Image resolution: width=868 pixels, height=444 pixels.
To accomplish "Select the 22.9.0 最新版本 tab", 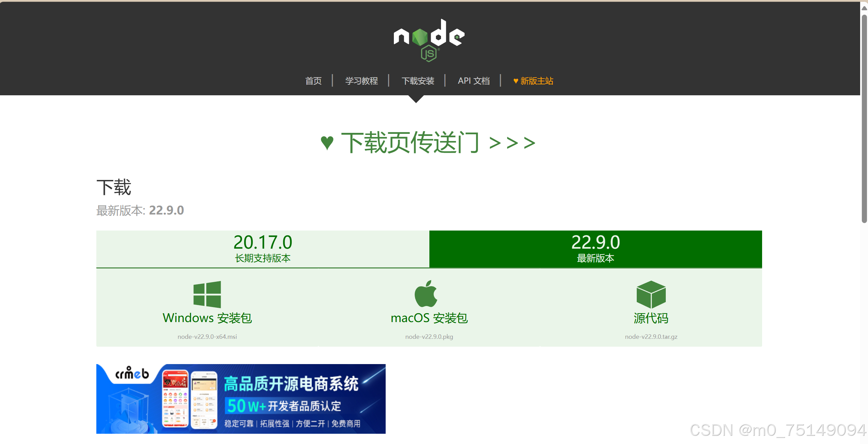I will point(595,249).
